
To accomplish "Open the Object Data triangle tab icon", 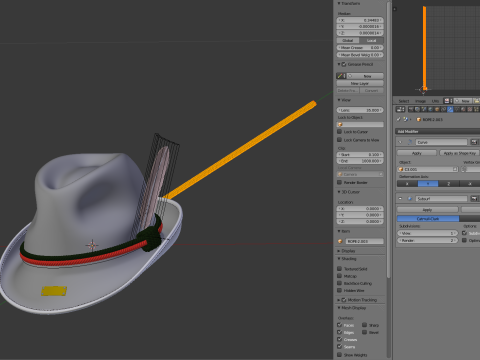I will point(457,109).
